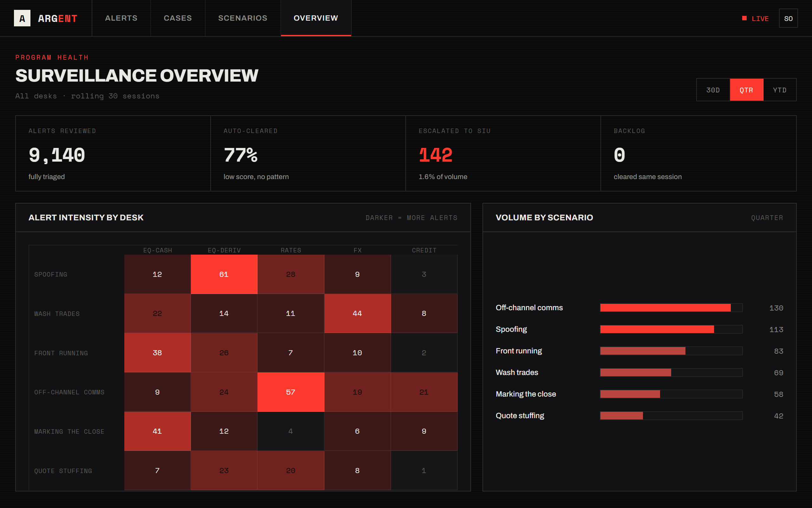
Task: Click Spoofing EQ-CASH cell showing 12
Action: [157, 274]
